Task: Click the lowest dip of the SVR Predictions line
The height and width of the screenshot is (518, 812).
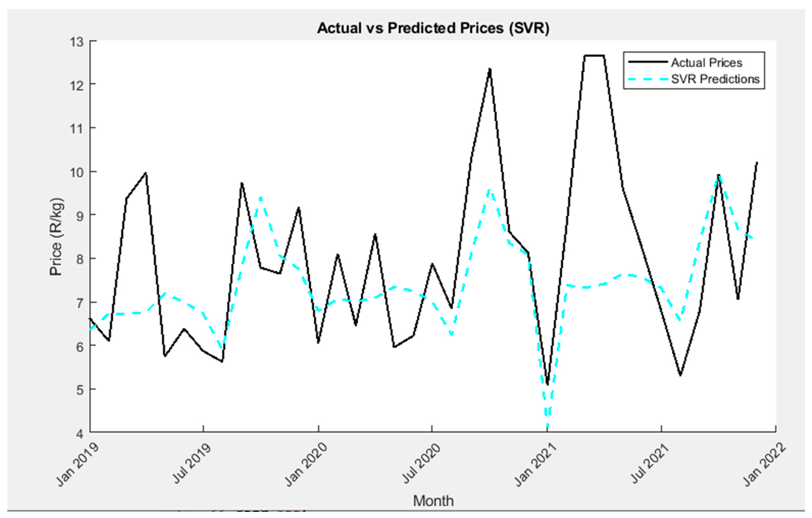Action: tap(547, 426)
